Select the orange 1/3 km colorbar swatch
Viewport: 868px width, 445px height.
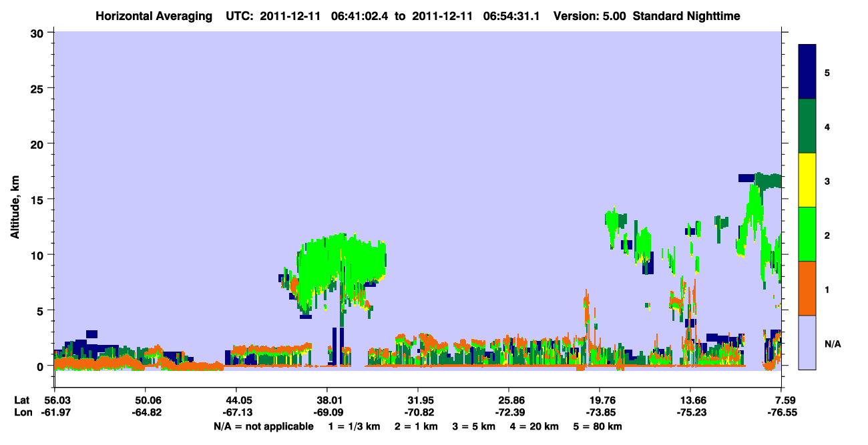pos(807,288)
